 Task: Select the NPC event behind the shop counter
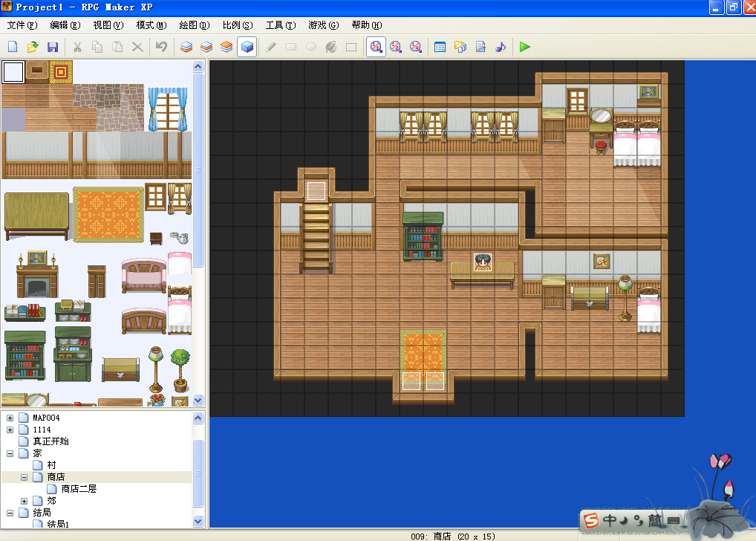click(483, 262)
